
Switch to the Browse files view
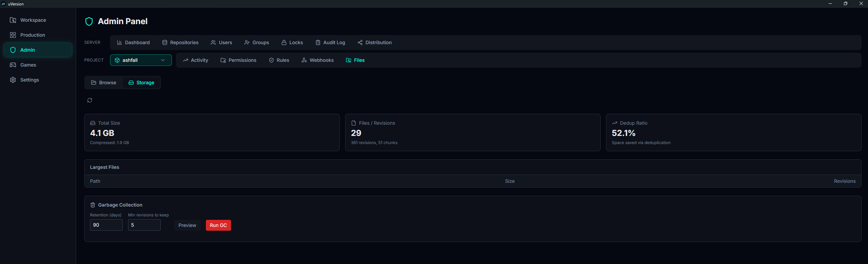104,83
